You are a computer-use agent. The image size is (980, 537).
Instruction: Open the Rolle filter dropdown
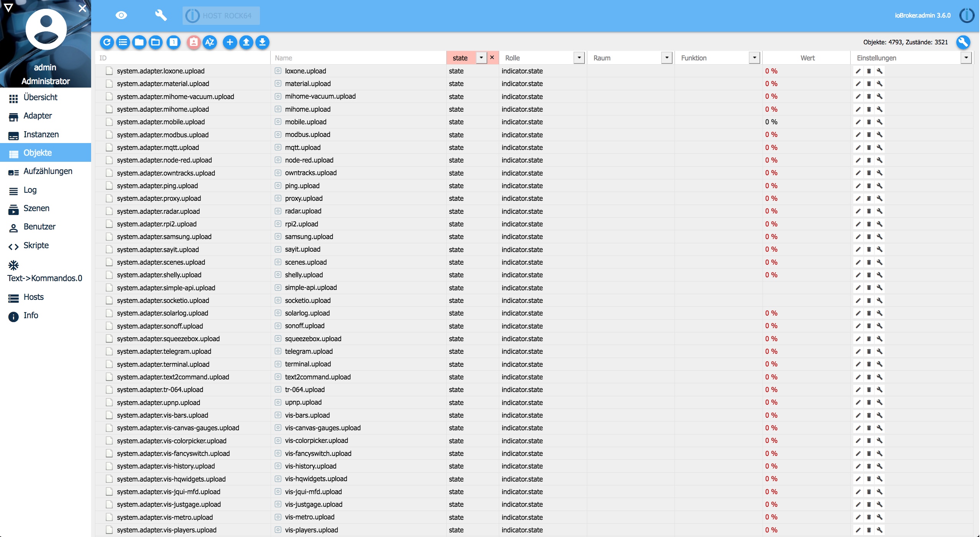[579, 58]
